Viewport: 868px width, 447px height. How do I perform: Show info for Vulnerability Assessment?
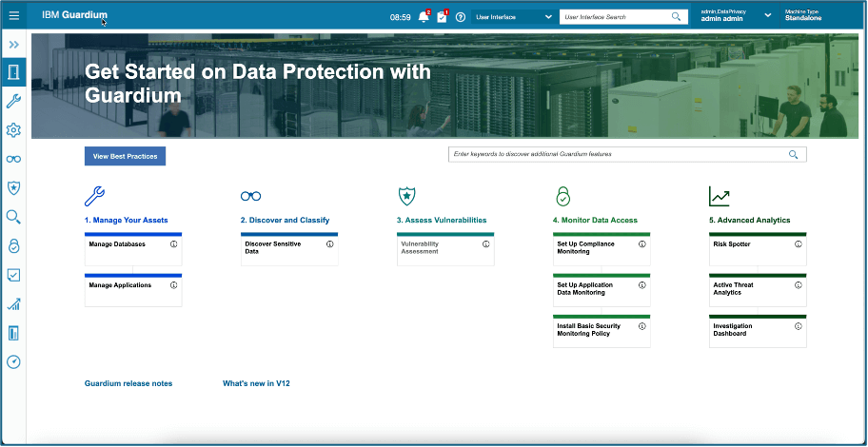pyautogui.click(x=486, y=244)
